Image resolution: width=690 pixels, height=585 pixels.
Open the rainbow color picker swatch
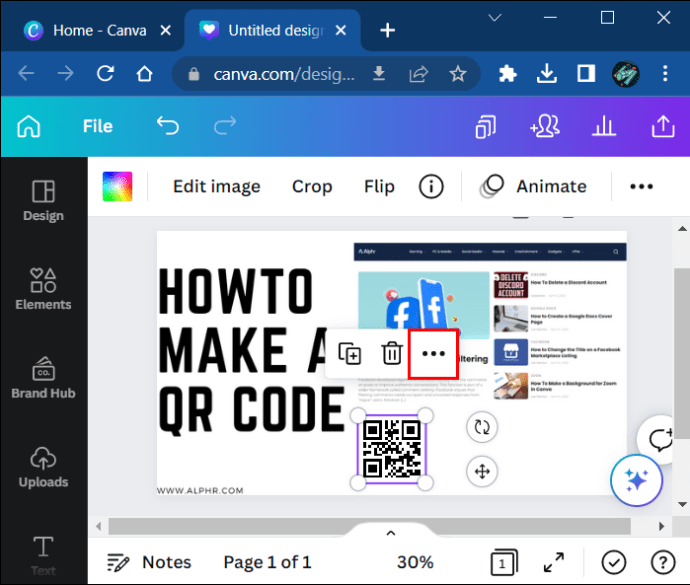[117, 187]
